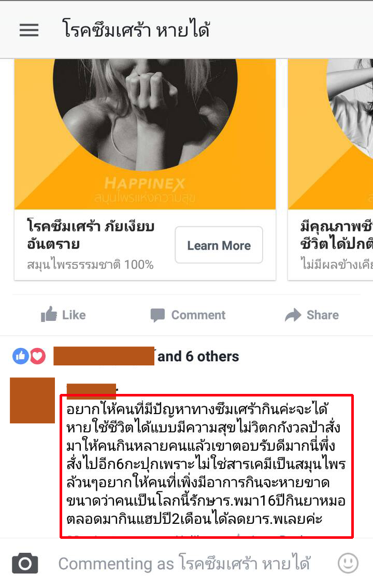Tap the blue like reaction icon
Image resolution: width=373 pixels, height=588 pixels.
pos(21,356)
